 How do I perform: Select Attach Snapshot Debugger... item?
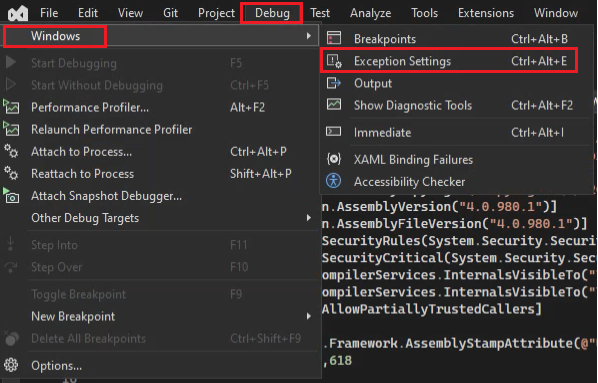[160, 196]
